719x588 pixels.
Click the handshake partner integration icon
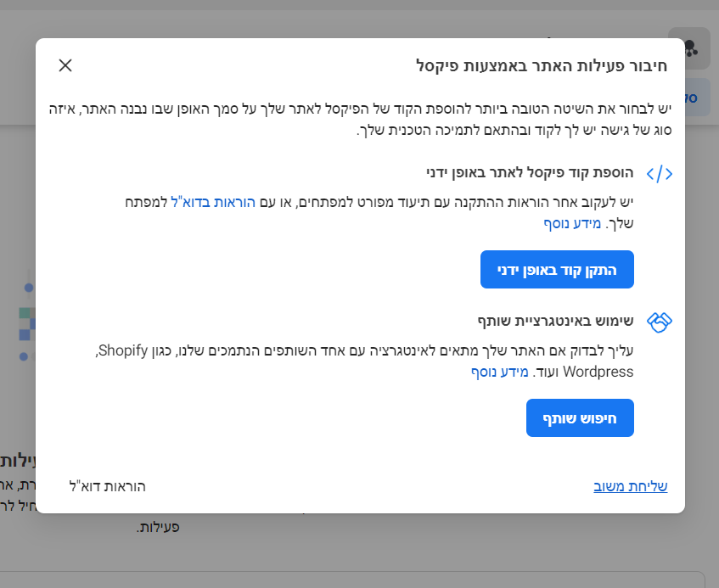click(660, 322)
